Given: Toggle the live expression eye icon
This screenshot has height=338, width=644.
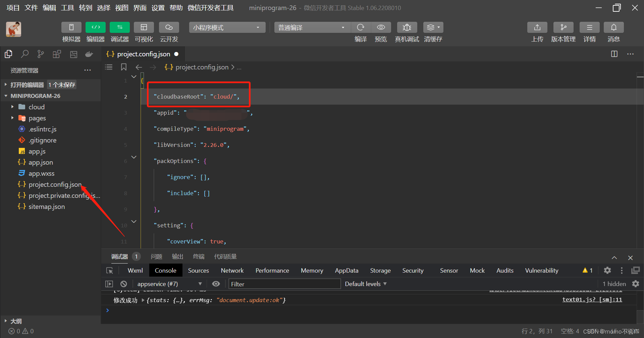Looking at the screenshot, I should coord(216,284).
